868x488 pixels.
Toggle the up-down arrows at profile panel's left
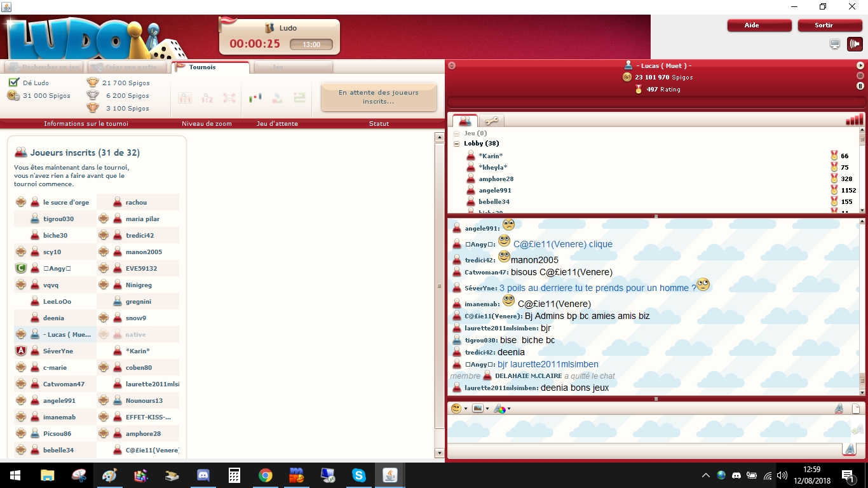(x=451, y=65)
